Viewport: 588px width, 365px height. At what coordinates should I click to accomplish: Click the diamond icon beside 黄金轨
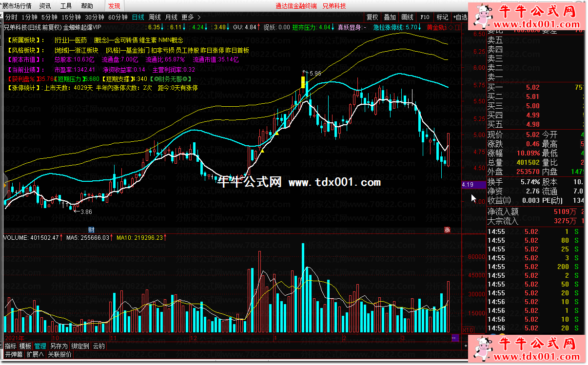451,27
